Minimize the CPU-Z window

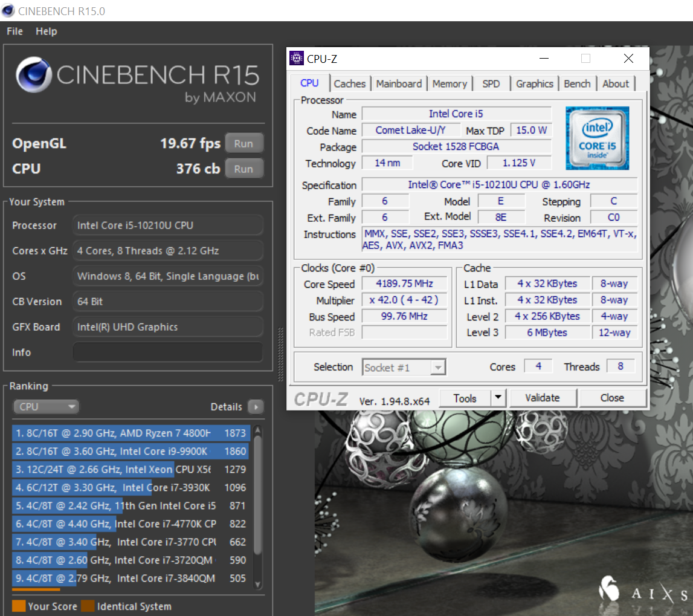(x=544, y=59)
